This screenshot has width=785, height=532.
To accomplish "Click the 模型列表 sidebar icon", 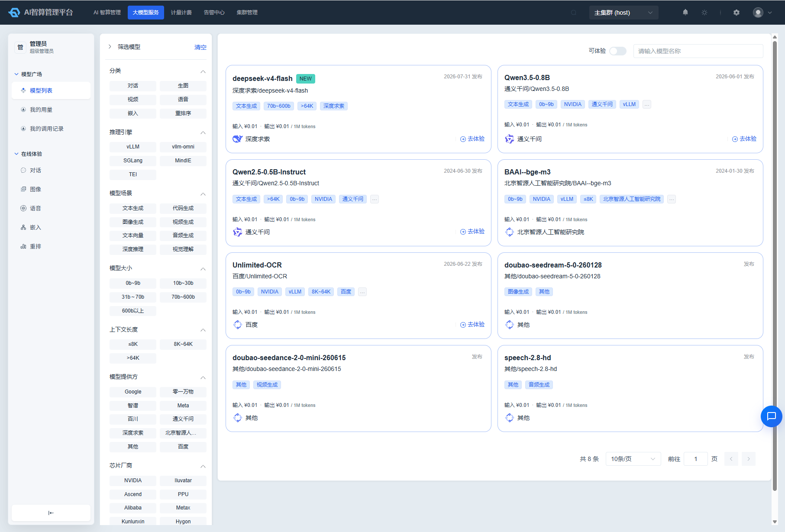I will [23, 90].
